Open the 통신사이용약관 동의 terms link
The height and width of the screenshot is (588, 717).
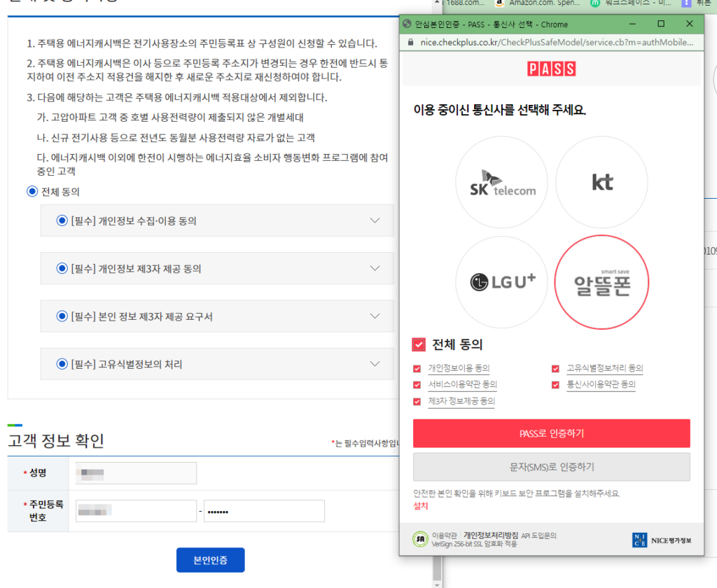click(601, 384)
